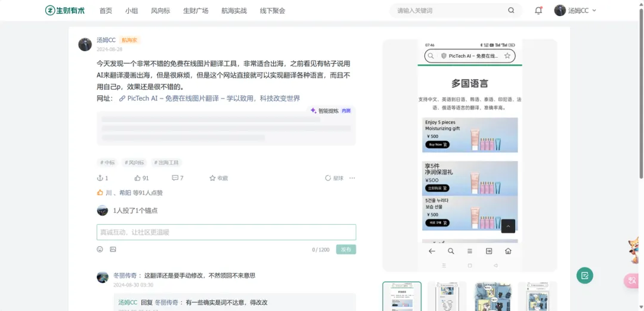Click the search magnifier icon

tap(511, 11)
